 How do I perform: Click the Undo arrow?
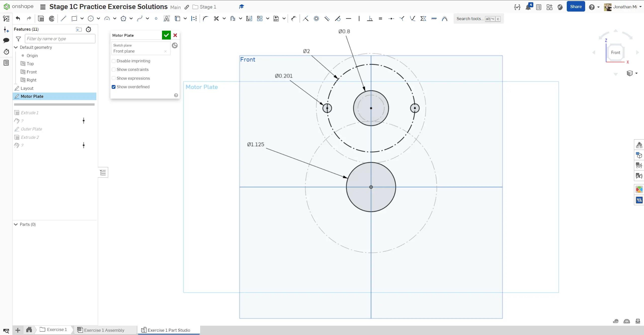(18, 18)
